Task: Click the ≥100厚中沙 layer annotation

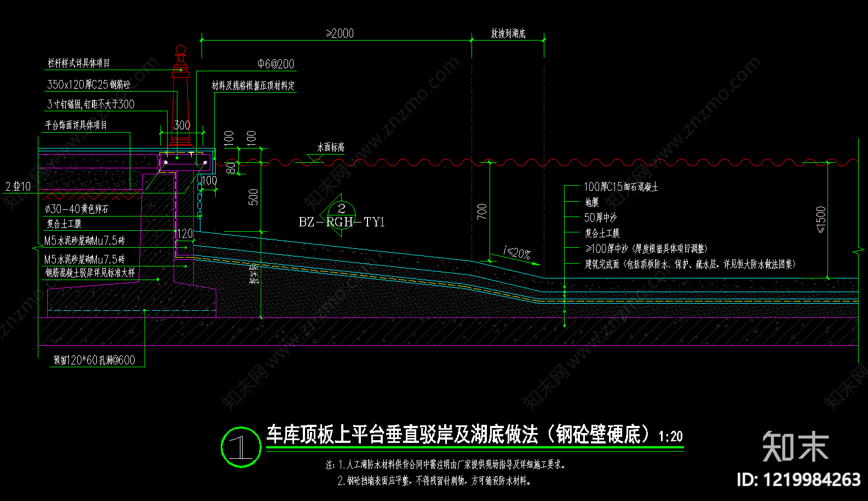Action: (647, 248)
